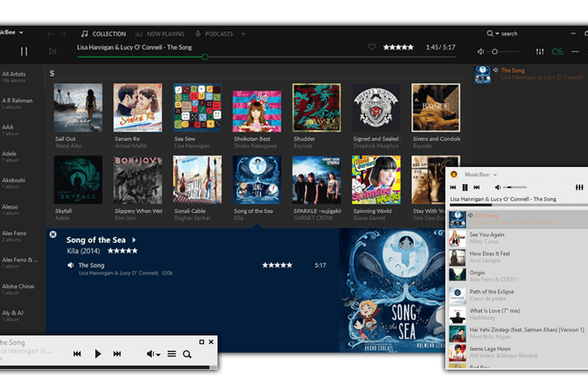Close the expanded album panel
The image size is (588, 390).
click(53, 234)
